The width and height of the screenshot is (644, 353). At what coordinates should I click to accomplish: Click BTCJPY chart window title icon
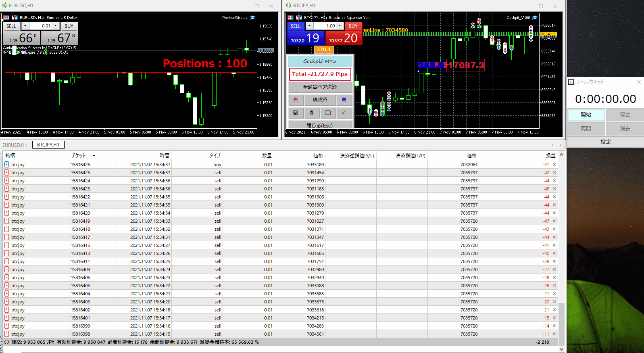(x=288, y=6)
